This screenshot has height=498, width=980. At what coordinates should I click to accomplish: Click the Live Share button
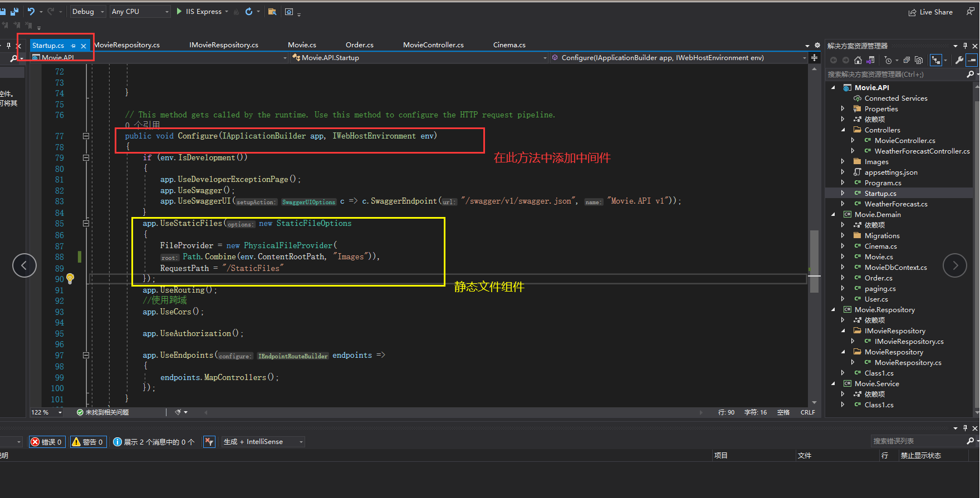(x=930, y=12)
